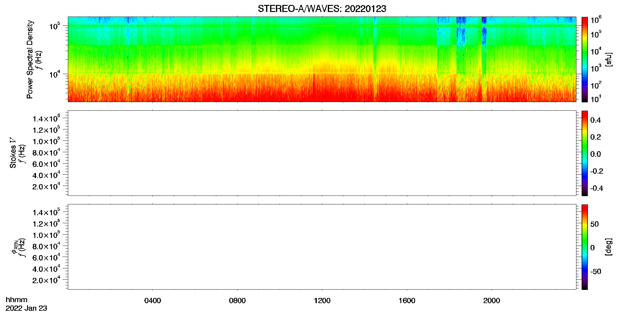Screen dimensions: 644x332
Task: Click the 2000 time axis label
Action: point(492,301)
